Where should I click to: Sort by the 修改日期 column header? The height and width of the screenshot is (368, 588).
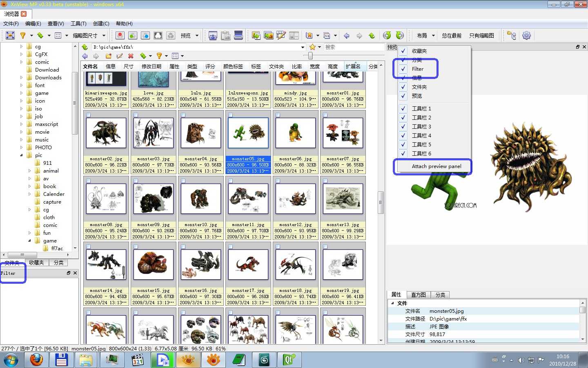151,66
